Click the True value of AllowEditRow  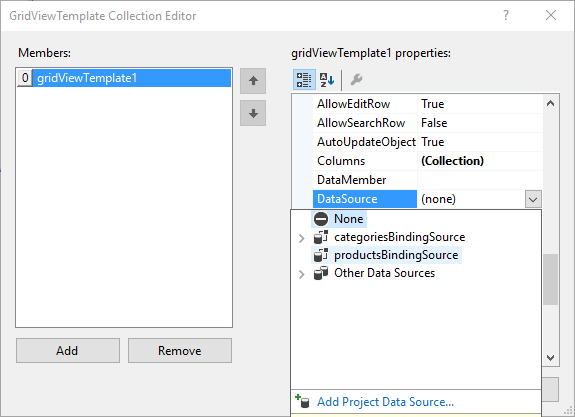tap(480, 104)
